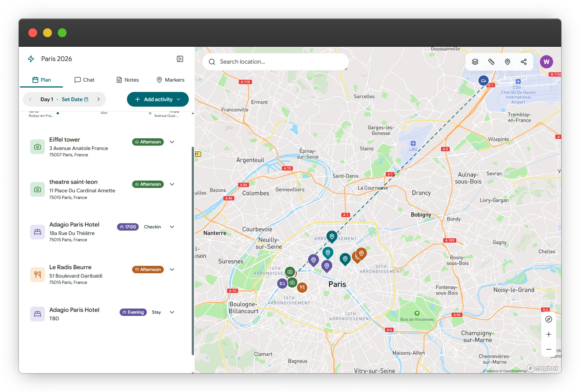Screen dimensions: 580x392
Task: Switch to the Notes tab
Action: pos(128,80)
